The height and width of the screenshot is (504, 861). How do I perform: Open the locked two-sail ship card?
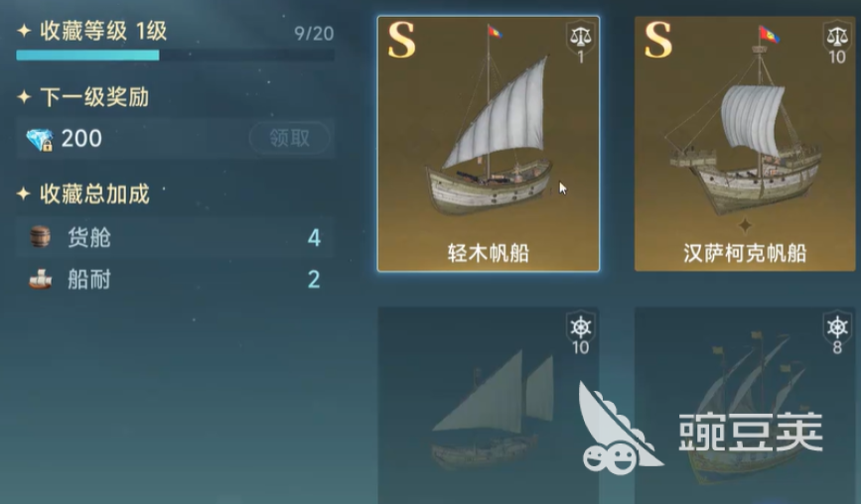(489, 406)
